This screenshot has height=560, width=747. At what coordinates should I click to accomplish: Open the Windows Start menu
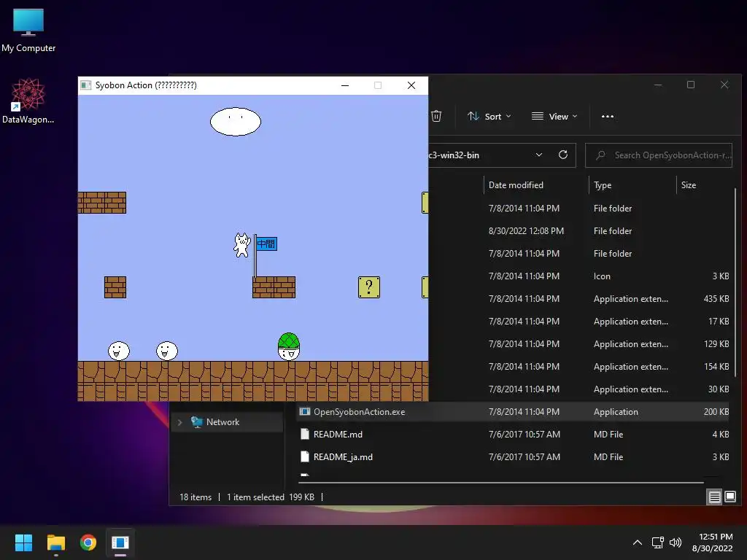coord(23,542)
